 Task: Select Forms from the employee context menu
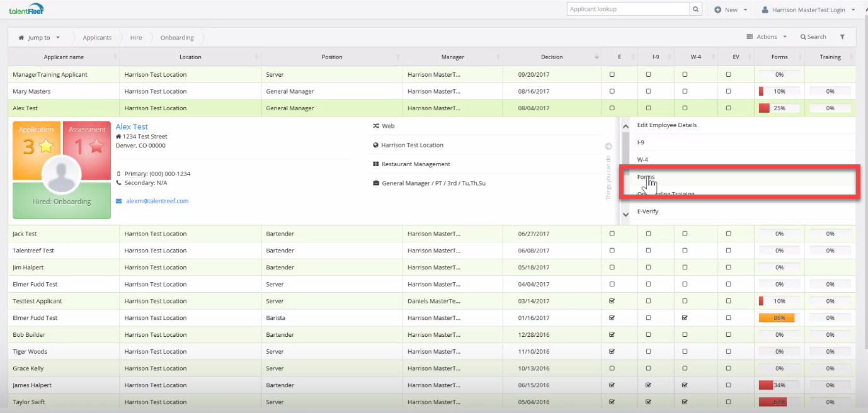(645, 177)
